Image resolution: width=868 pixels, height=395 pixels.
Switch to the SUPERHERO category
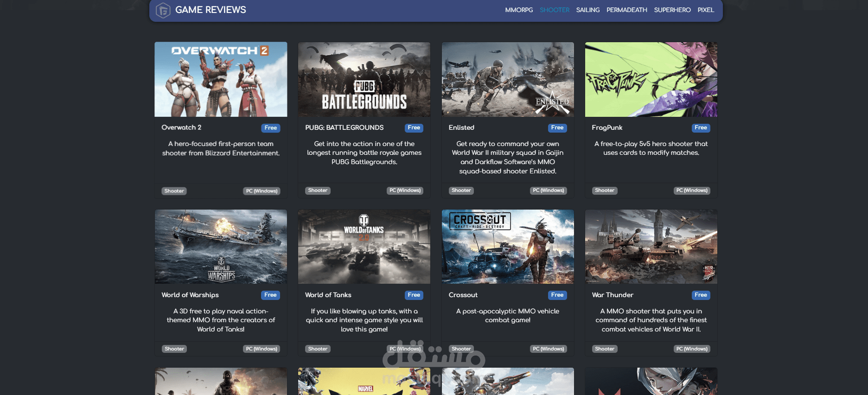[x=672, y=10]
